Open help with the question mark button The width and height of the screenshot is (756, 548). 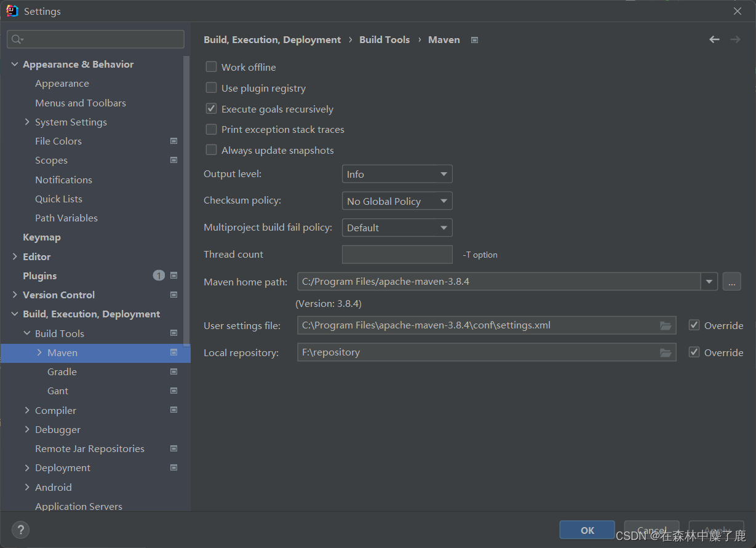20,530
